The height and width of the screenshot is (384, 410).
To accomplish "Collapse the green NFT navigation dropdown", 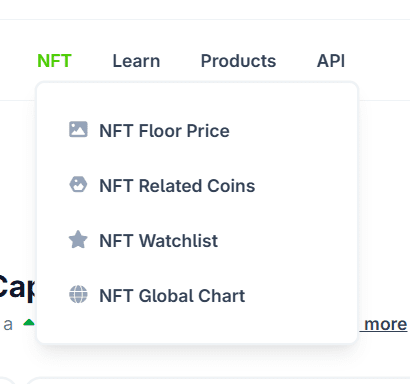I will (x=54, y=61).
